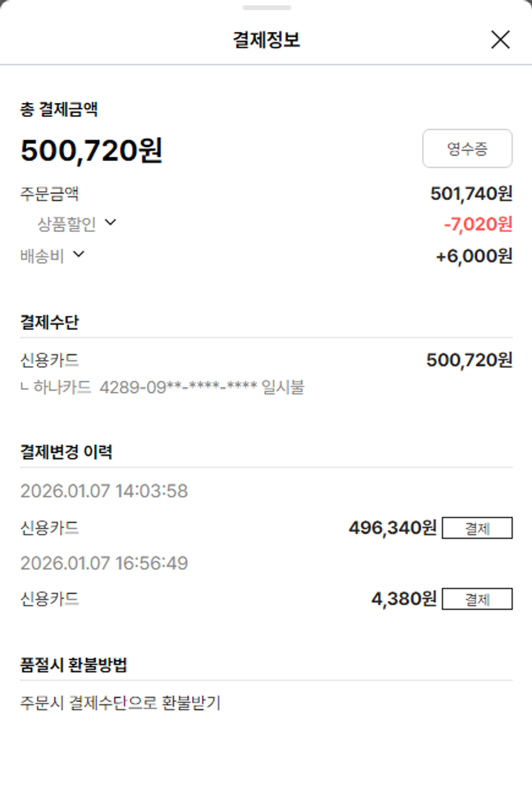Viewport: 532px width, 788px height.
Task: Select the red -7,020원 discount amount
Action: coord(477,224)
